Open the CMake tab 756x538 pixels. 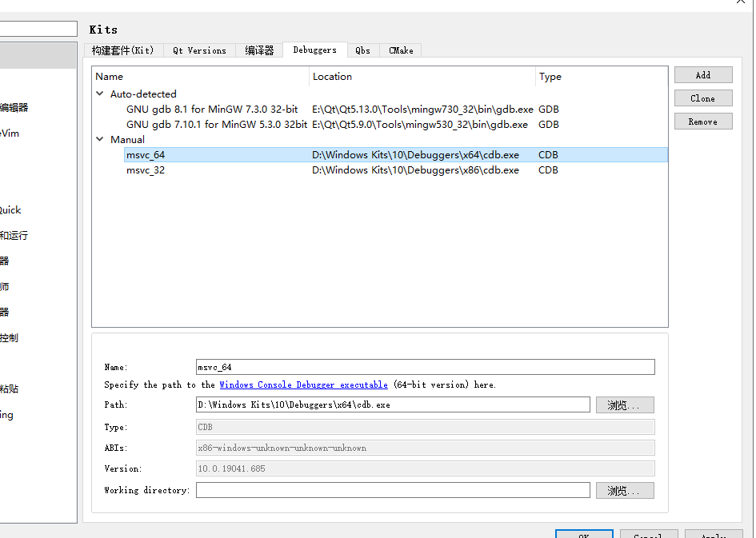(x=400, y=50)
